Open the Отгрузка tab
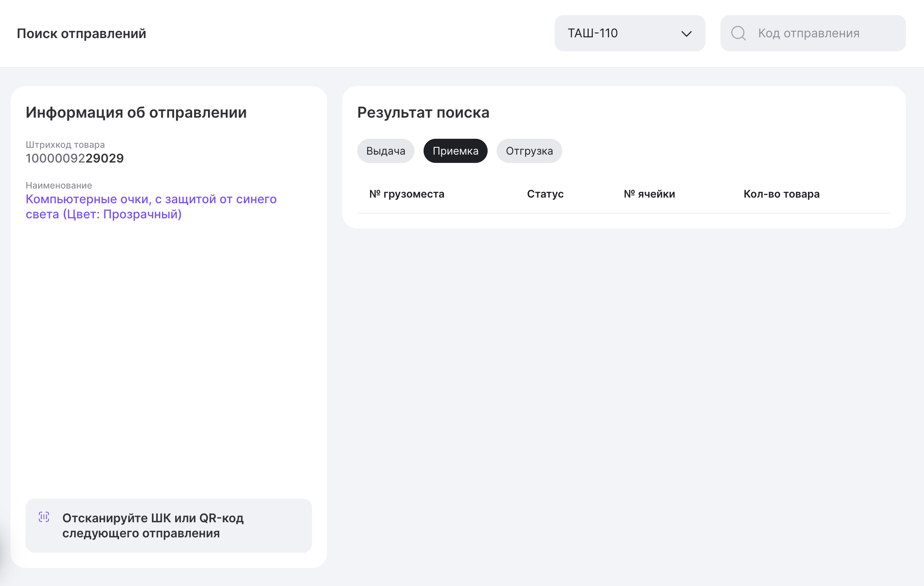 [529, 151]
